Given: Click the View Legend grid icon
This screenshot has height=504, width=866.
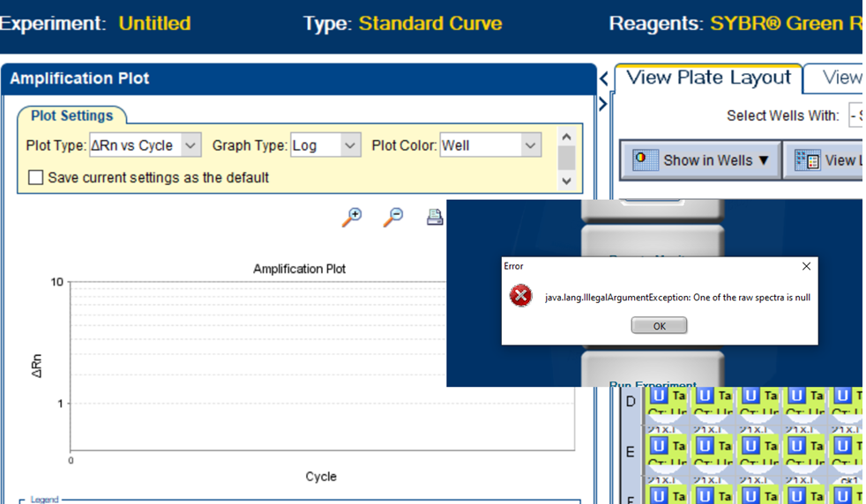Looking at the screenshot, I should [807, 160].
